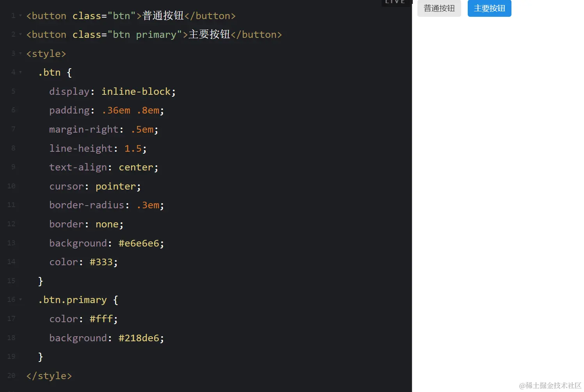Click the '.btn.primary' selector text

[72, 300]
